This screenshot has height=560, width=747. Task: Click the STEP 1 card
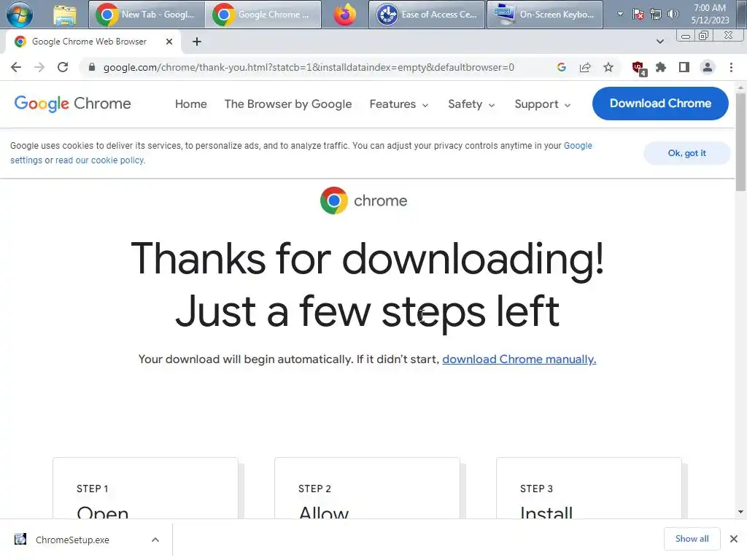point(145,488)
